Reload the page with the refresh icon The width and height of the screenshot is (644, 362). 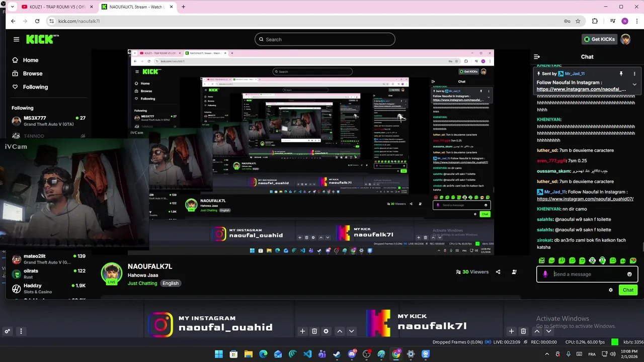pos(37,21)
